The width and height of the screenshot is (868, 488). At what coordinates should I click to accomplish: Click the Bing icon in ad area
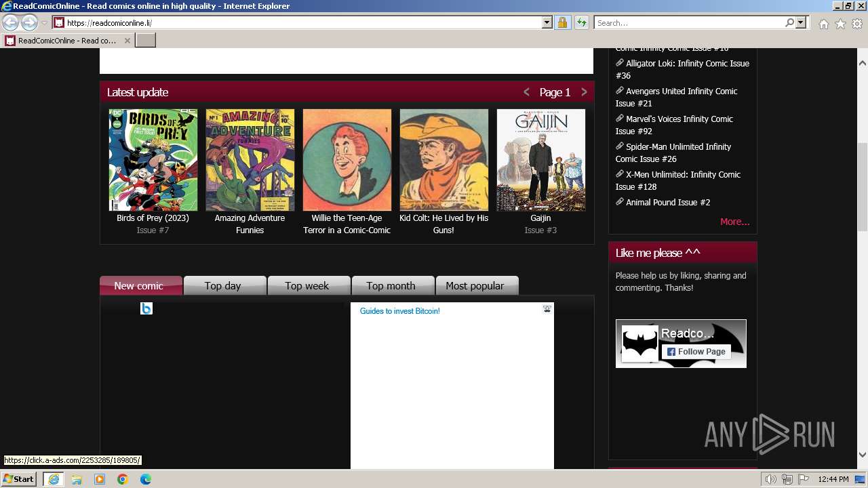click(x=146, y=308)
